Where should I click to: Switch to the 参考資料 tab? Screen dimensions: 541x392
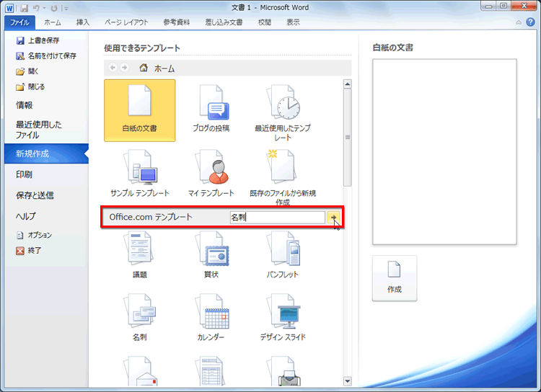(177, 22)
